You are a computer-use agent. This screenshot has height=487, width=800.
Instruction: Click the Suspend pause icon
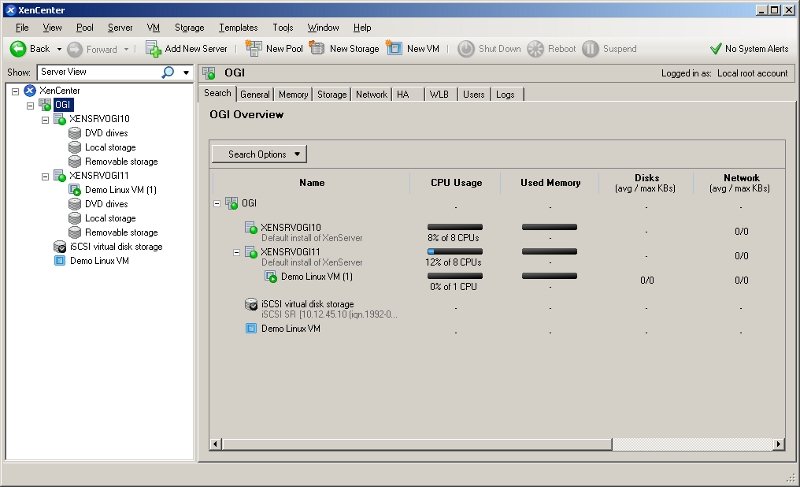click(590, 49)
